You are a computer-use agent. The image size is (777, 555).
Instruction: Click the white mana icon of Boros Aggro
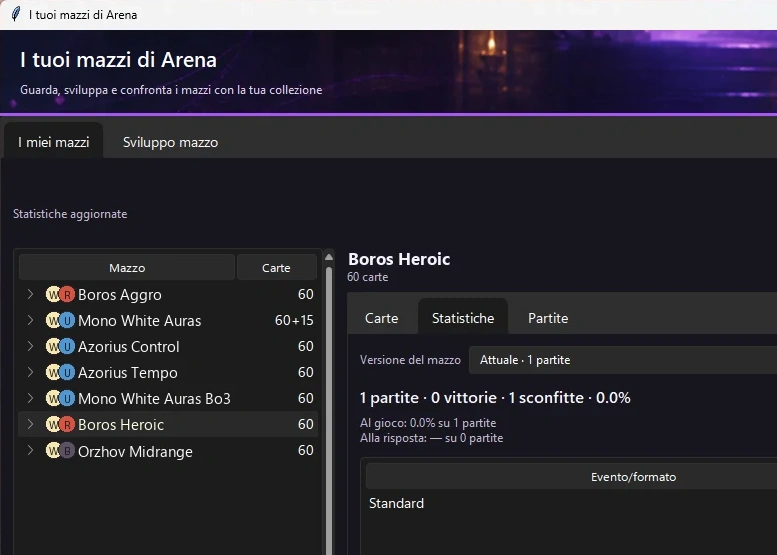pyautogui.click(x=53, y=294)
